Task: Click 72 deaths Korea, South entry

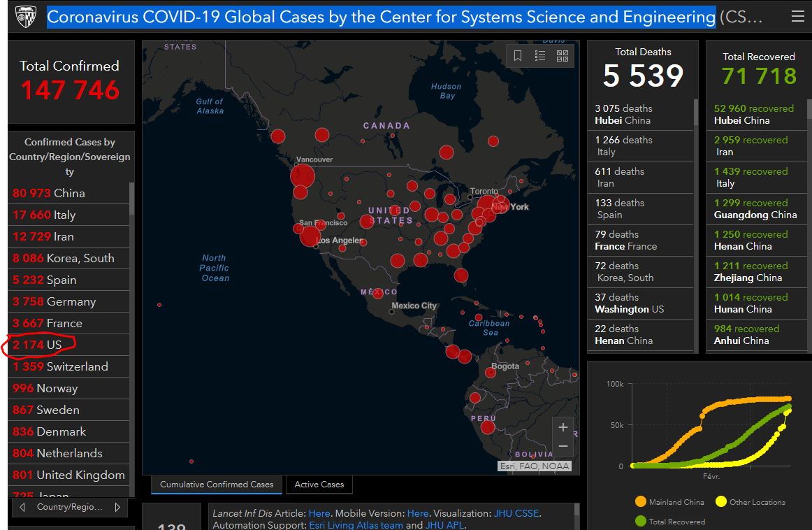Action: pyautogui.click(x=641, y=271)
